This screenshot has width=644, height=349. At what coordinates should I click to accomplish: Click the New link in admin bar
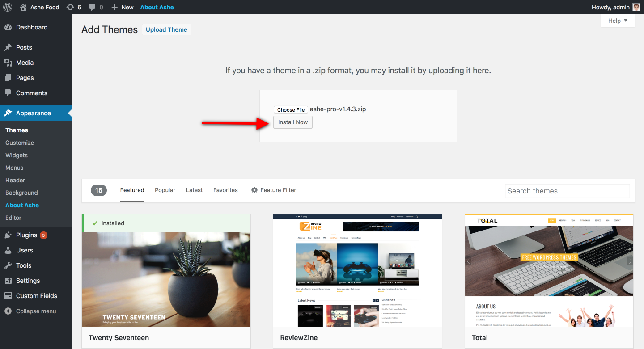click(127, 7)
